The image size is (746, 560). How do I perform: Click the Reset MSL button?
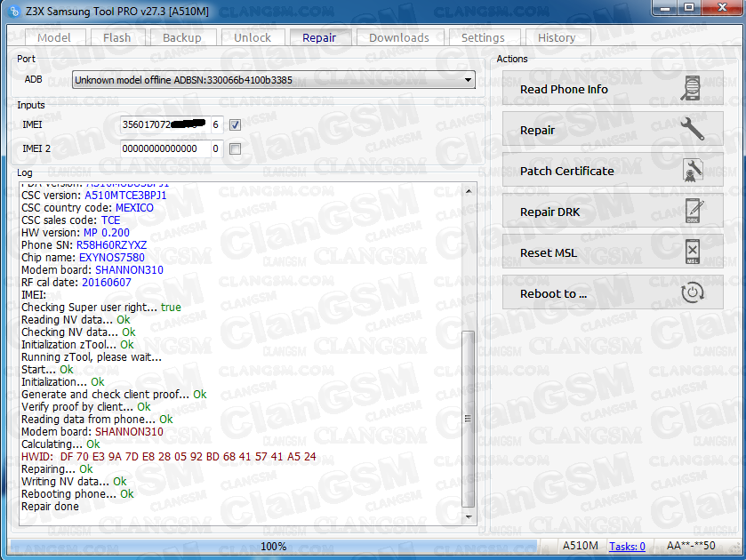(x=613, y=252)
